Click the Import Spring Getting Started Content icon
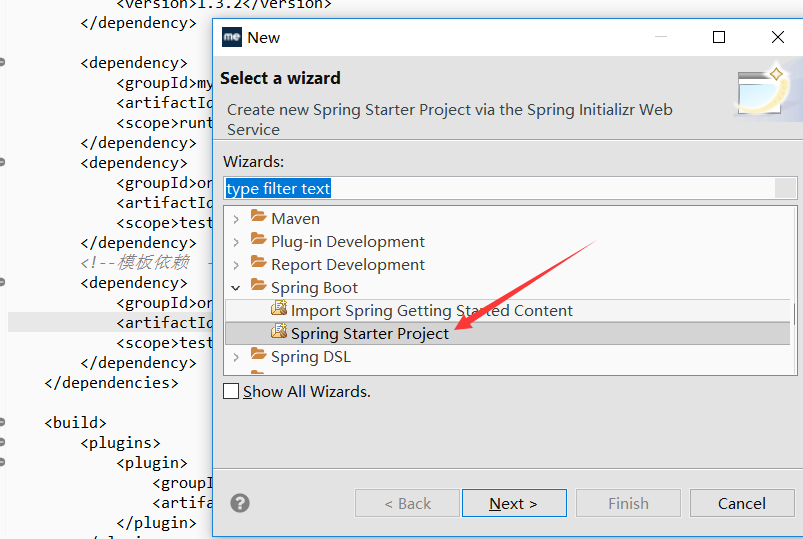The width and height of the screenshot is (803, 539). (279, 308)
